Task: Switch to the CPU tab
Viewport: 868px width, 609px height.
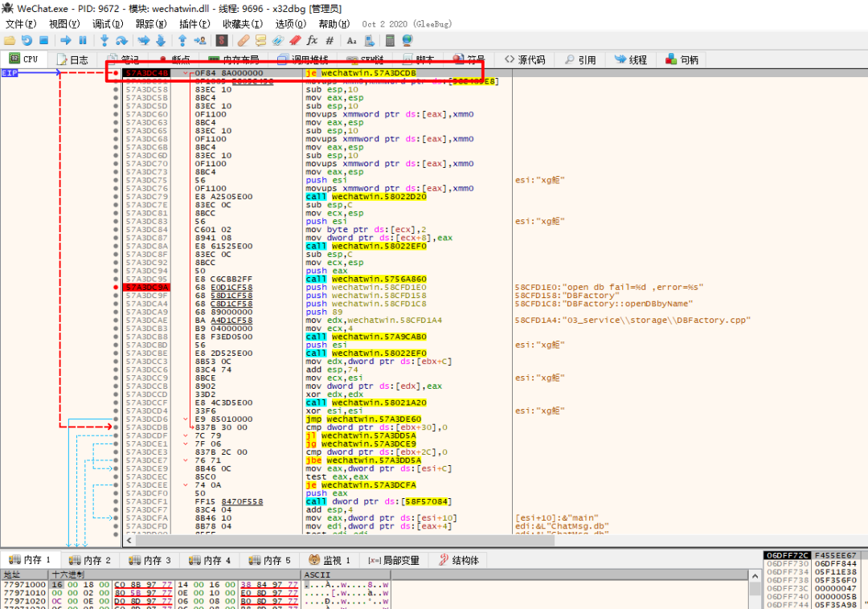Action: (24, 59)
